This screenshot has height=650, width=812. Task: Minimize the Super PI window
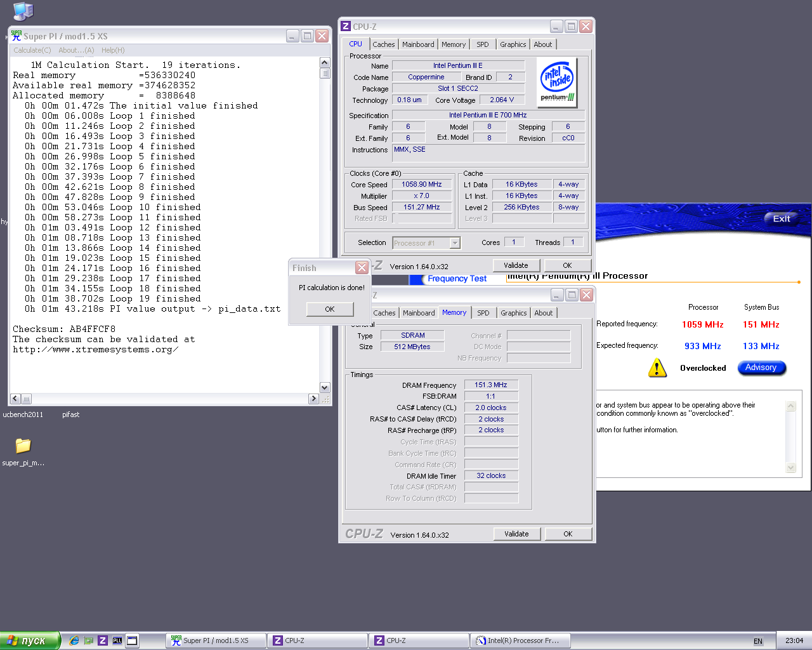292,36
